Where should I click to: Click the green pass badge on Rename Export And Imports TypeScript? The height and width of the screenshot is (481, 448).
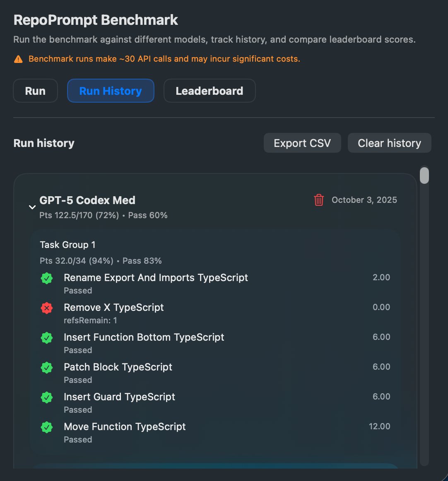coord(46,278)
